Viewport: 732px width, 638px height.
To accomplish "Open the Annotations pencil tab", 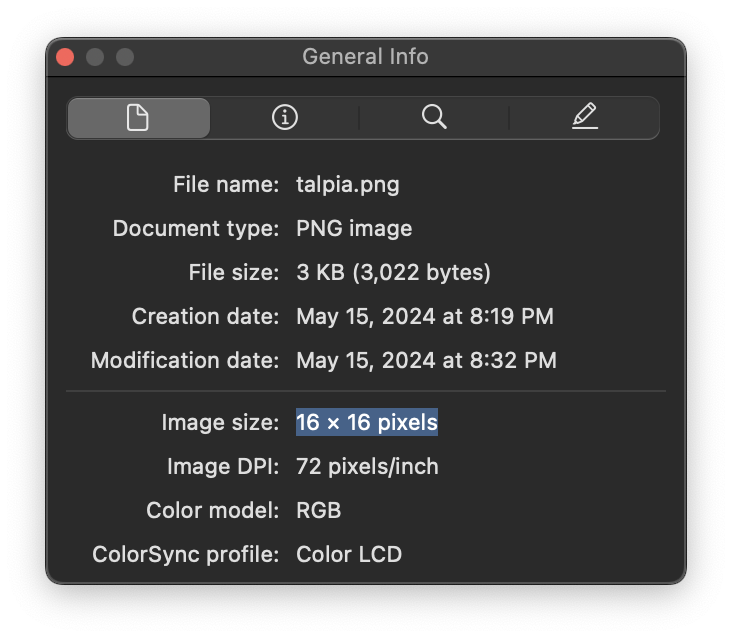I will [585, 118].
